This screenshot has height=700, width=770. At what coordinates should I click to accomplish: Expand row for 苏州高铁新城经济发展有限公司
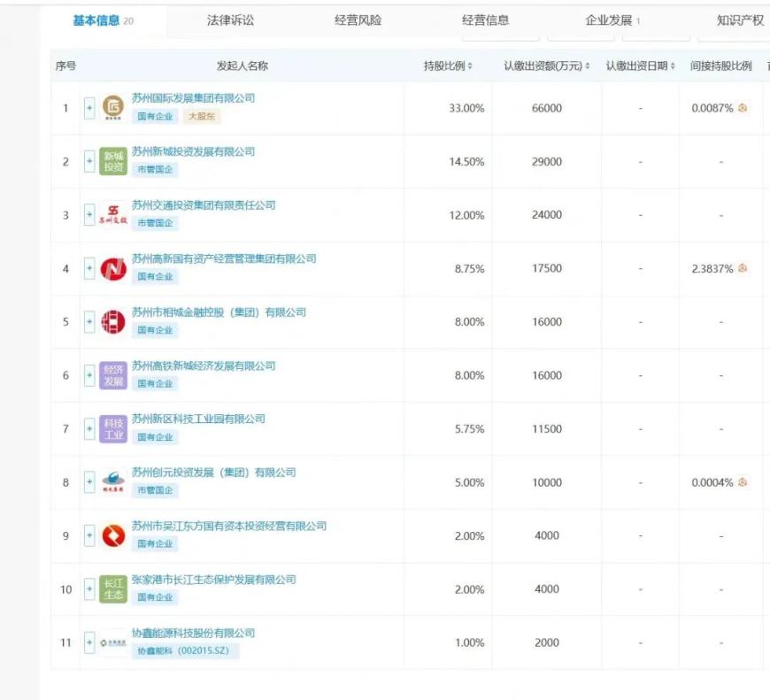tap(89, 375)
